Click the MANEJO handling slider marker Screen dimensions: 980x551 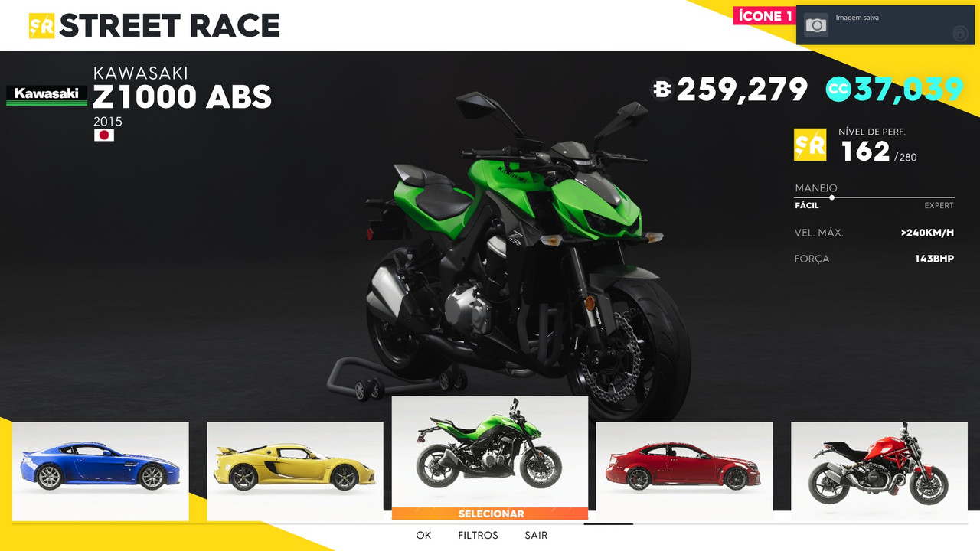[x=831, y=197]
